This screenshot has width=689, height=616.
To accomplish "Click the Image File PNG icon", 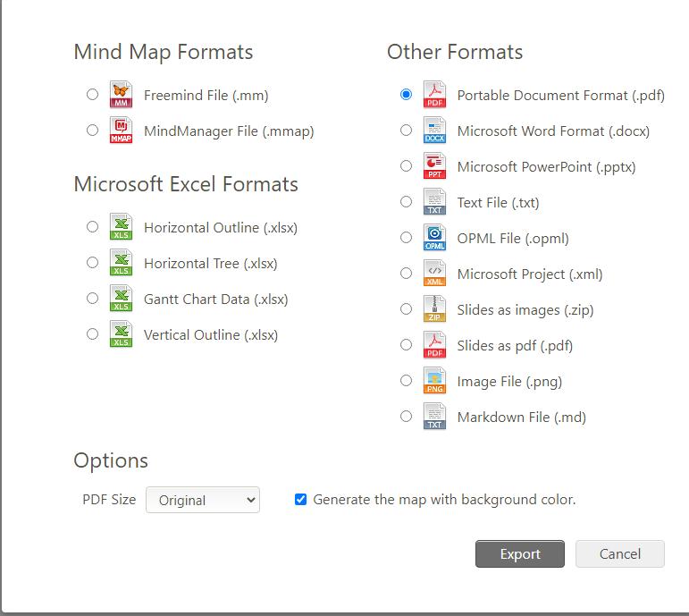I will coord(434,381).
